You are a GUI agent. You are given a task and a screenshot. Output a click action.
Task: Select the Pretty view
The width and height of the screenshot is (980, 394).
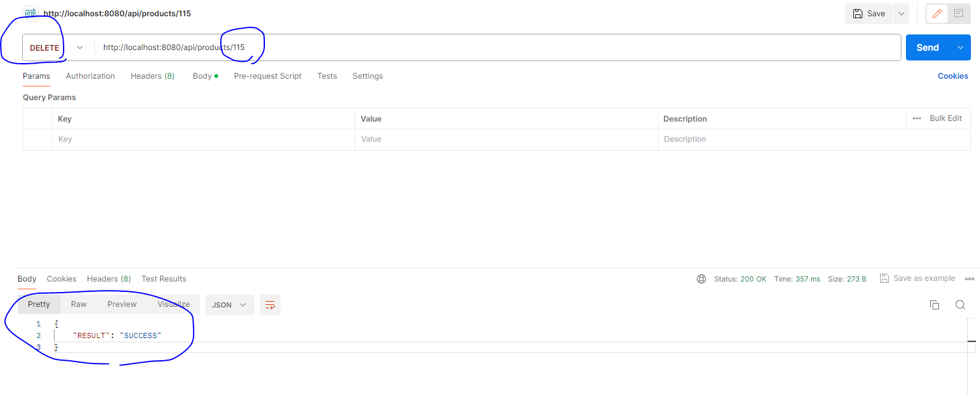coord(39,304)
